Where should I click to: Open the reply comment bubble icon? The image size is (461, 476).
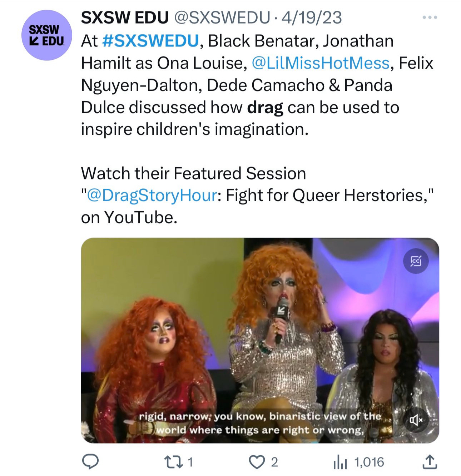pos(90,462)
